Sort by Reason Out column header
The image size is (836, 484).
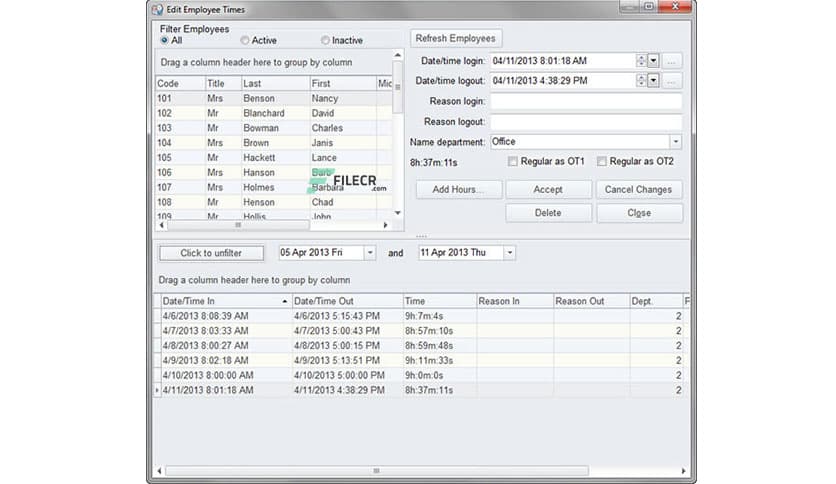coord(592,301)
